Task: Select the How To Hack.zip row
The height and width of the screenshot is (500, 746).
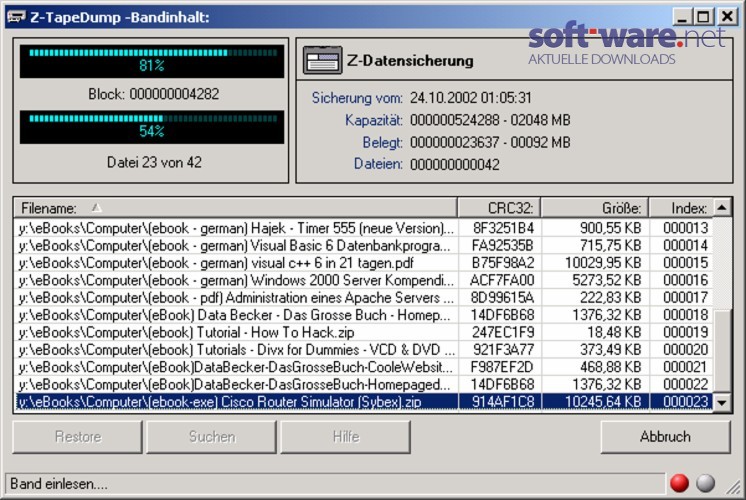Action: click(363, 332)
